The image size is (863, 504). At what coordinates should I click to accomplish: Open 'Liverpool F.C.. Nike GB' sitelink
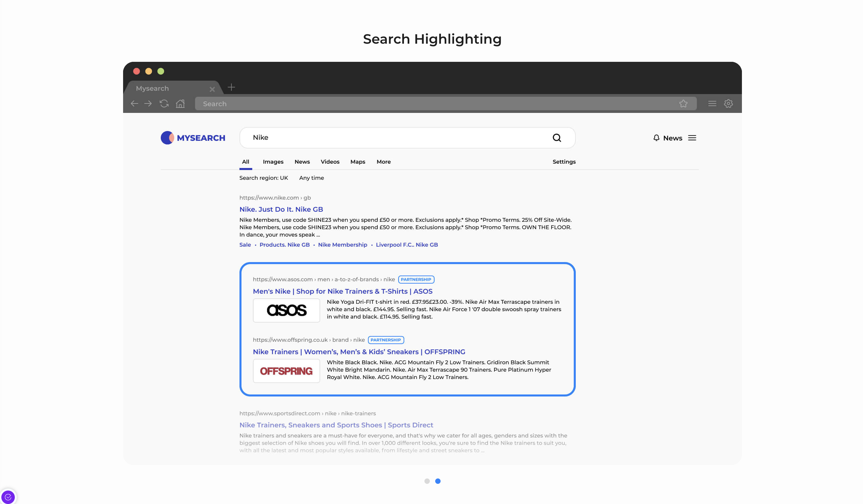(x=407, y=245)
